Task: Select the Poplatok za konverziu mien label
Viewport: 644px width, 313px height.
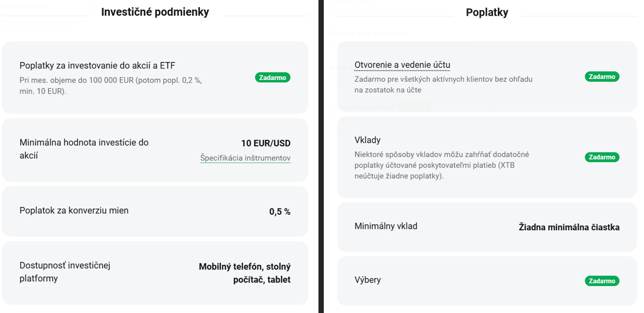Action: pyautogui.click(x=74, y=211)
